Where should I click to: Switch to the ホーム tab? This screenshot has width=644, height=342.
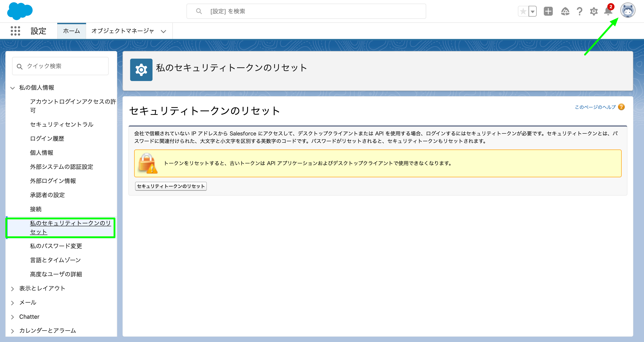tap(72, 30)
